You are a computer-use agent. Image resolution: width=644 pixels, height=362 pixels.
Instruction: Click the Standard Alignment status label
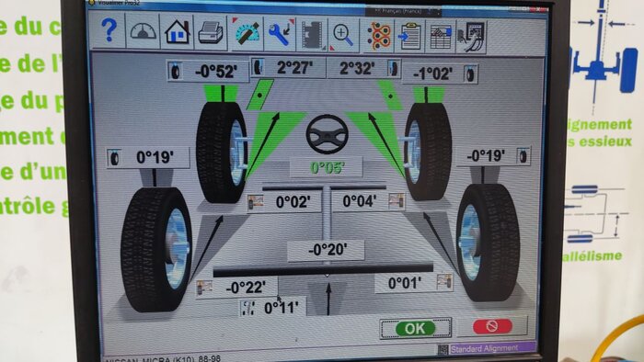(x=485, y=349)
